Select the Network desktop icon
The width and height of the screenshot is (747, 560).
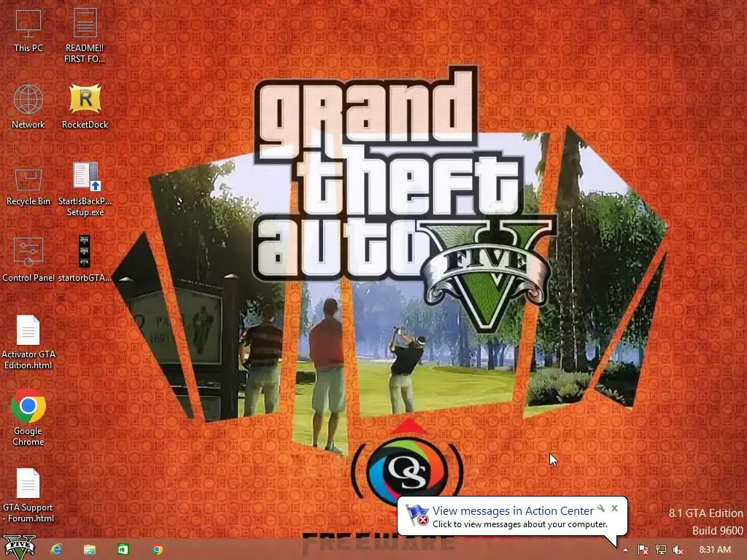(28, 106)
